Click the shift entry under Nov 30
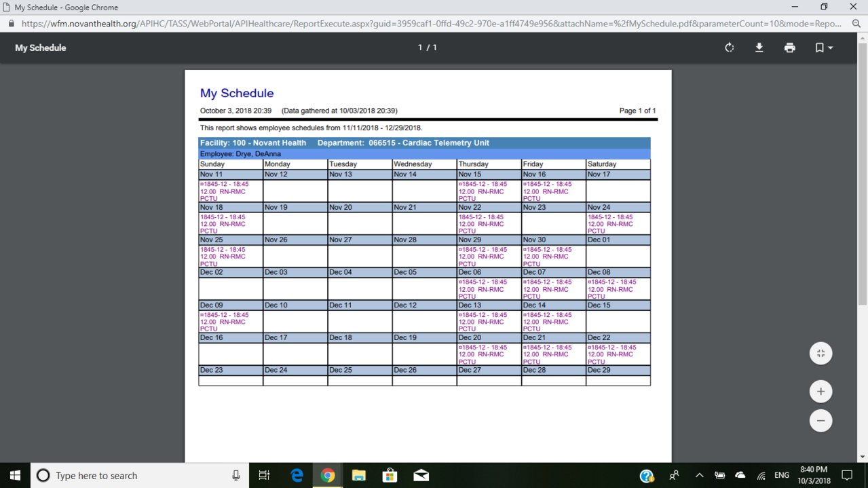 (x=553, y=257)
